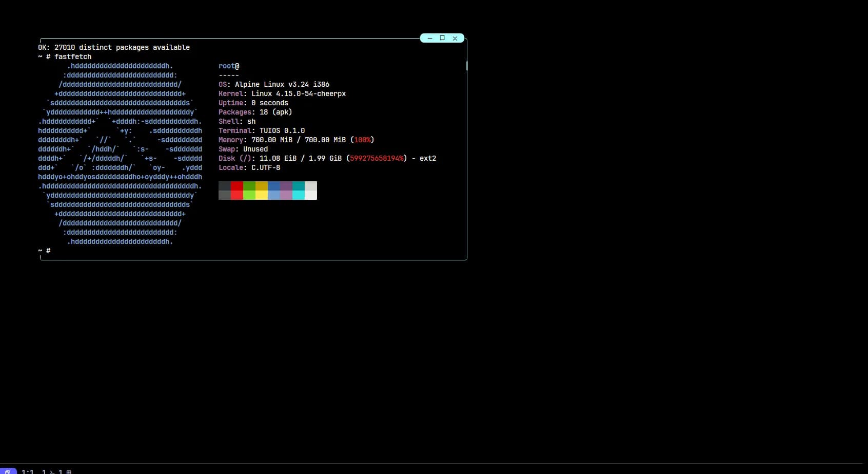Click the teal color block
The width and height of the screenshot is (868, 474).
point(299,186)
